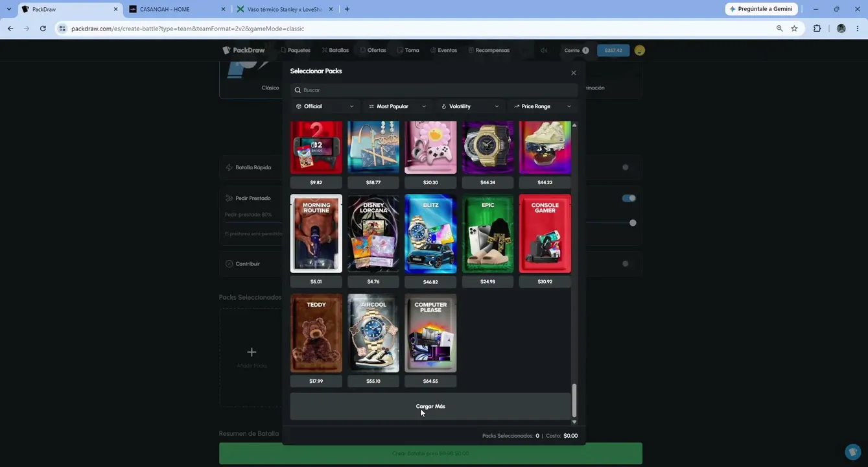The image size is (868, 467).
Task: Click the browser address bar URL
Action: point(187,29)
